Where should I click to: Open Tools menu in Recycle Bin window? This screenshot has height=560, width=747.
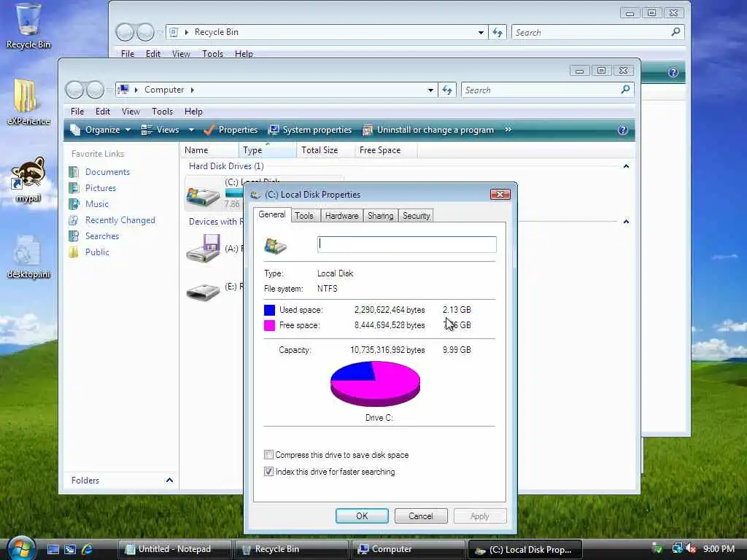(212, 54)
